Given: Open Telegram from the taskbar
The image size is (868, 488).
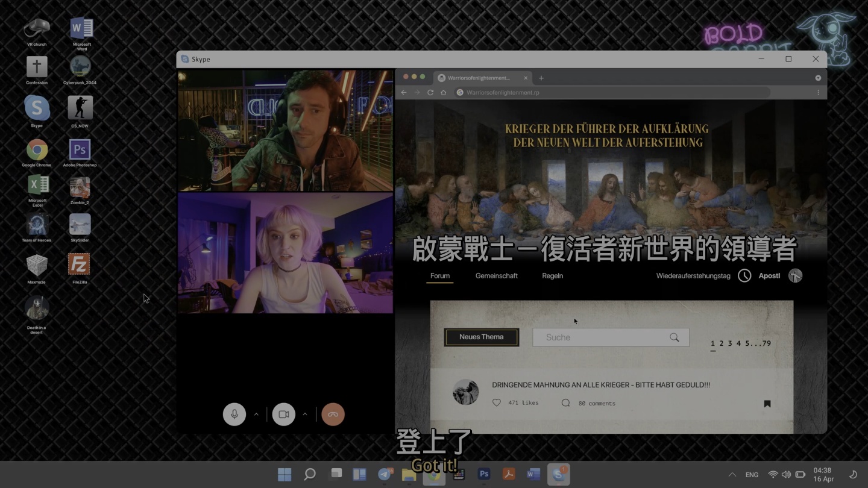Looking at the screenshot, I should pos(385,475).
